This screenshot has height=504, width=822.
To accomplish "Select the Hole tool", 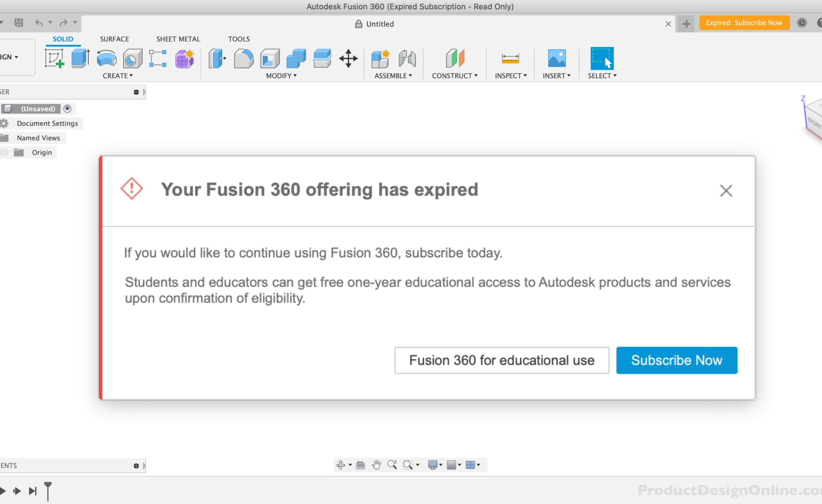I will pos(133,59).
